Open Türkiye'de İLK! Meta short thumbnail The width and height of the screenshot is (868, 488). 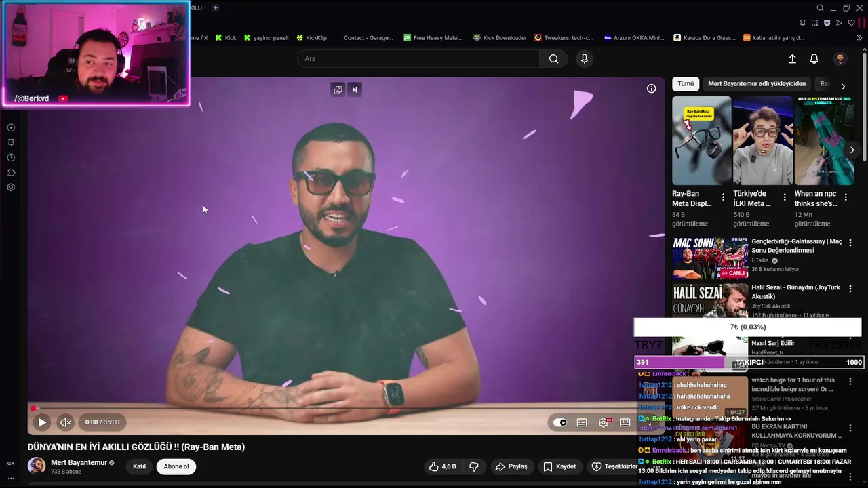[x=763, y=140]
